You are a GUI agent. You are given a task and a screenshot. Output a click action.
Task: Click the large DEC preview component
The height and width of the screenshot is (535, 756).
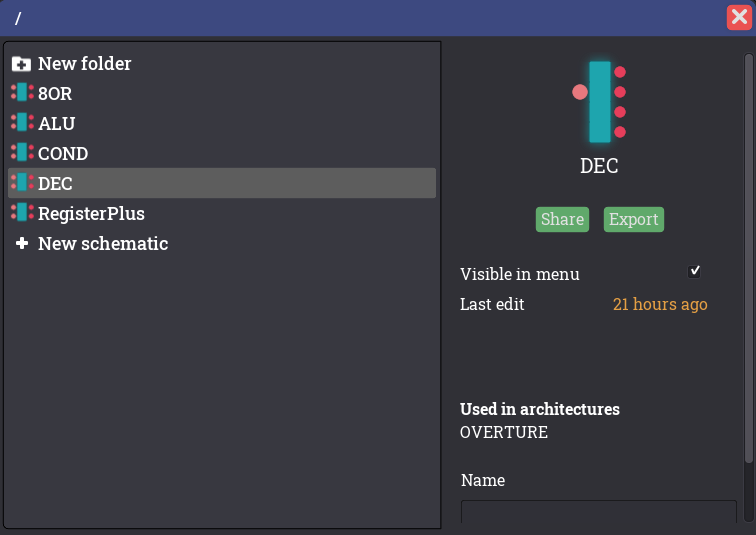point(600,101)
